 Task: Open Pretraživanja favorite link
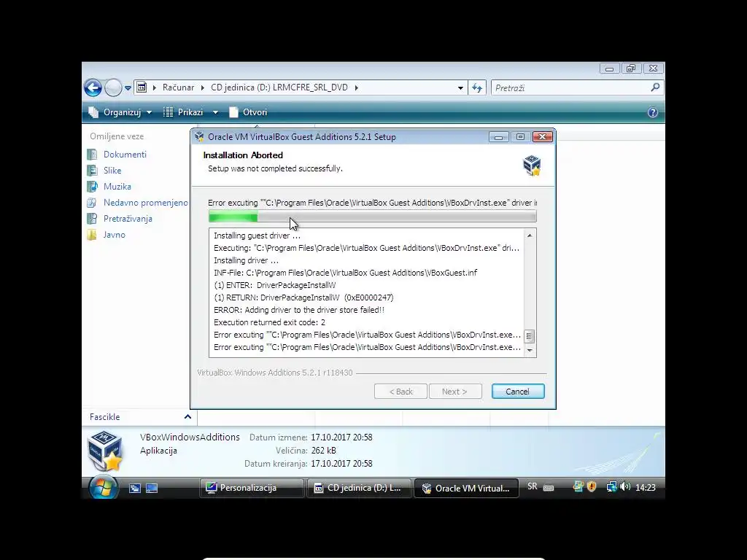(x=128, y=219)
